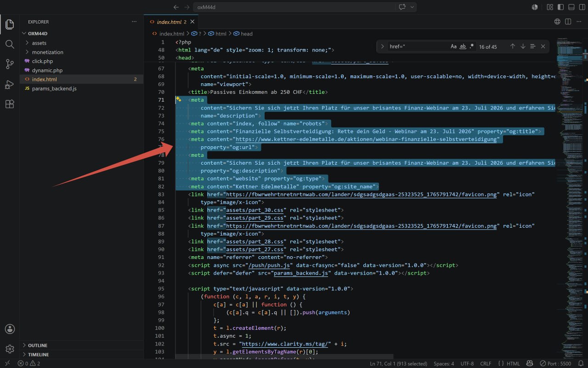Open the Extensions view
The image size is (588, 368).
(x=10, y=104)
